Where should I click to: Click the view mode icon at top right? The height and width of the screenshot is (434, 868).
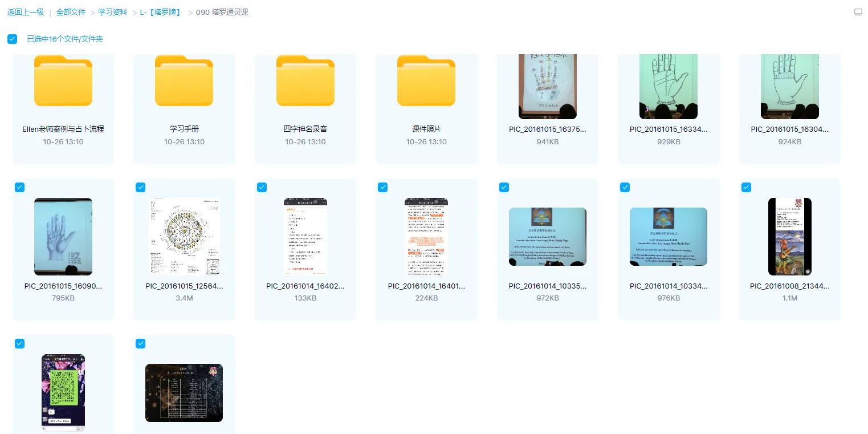pyautogui.click(x=858, y=12)
